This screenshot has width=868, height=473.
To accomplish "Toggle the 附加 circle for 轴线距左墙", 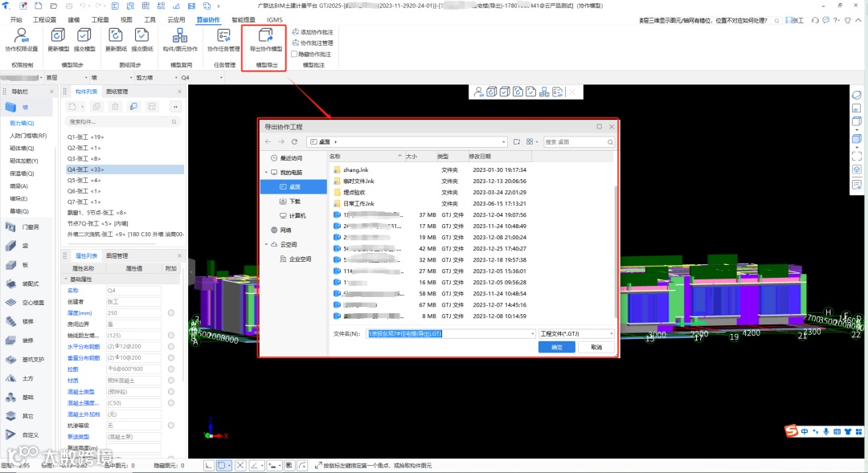I will point(171,335).
